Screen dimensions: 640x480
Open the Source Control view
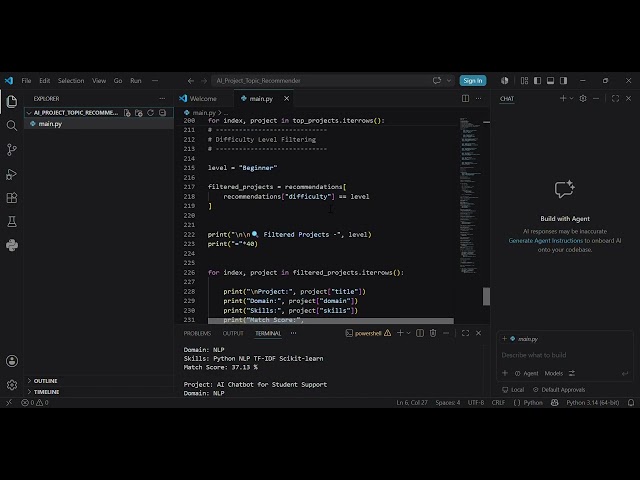12,150
